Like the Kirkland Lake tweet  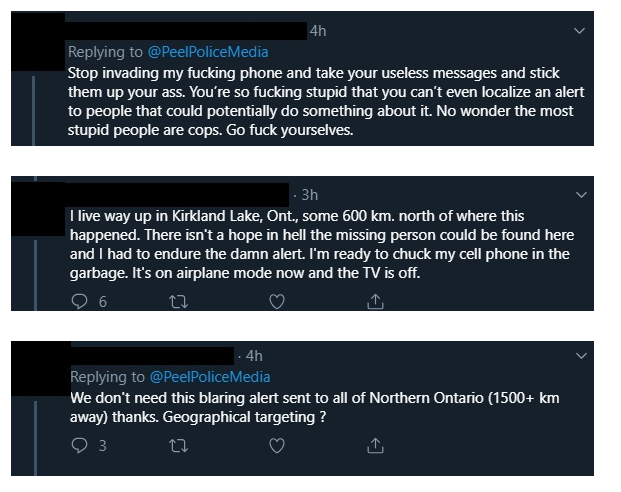tap(278, 300)
